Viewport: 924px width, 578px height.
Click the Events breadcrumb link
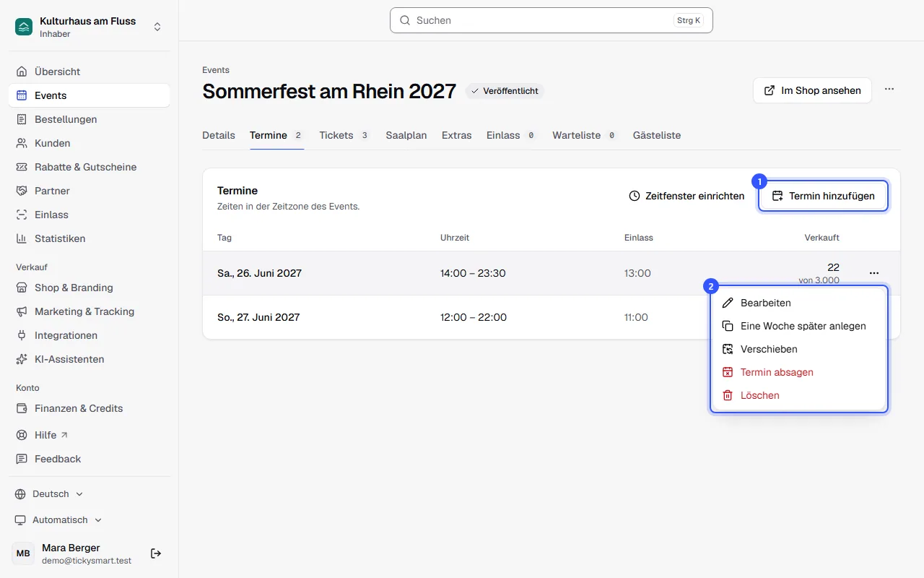click(216, 70)
